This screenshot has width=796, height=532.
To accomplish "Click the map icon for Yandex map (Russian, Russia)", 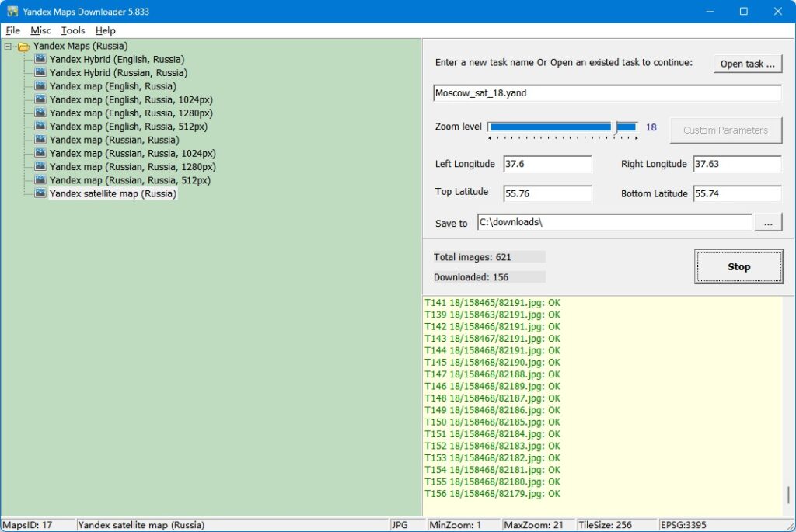I will pyautogui.click(x=40, y=140).
